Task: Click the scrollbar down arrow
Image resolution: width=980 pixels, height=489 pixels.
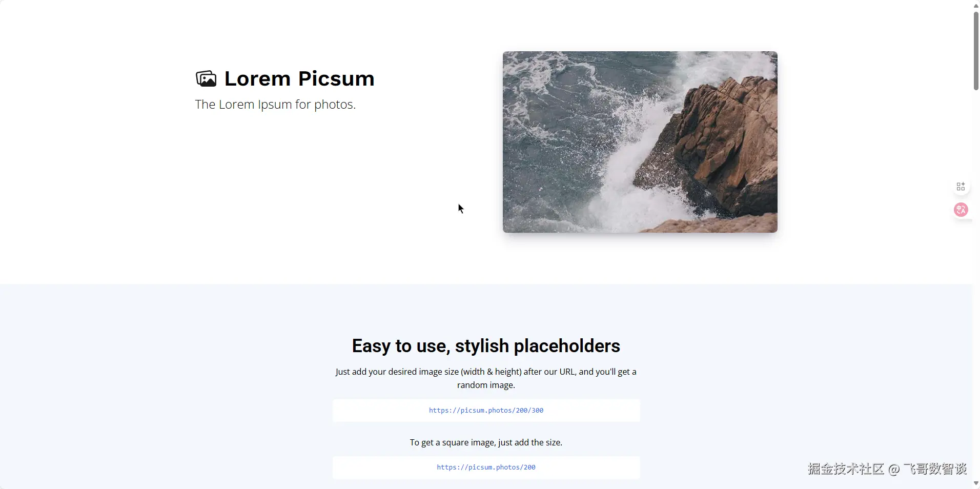Action: (x=976, y=483)
